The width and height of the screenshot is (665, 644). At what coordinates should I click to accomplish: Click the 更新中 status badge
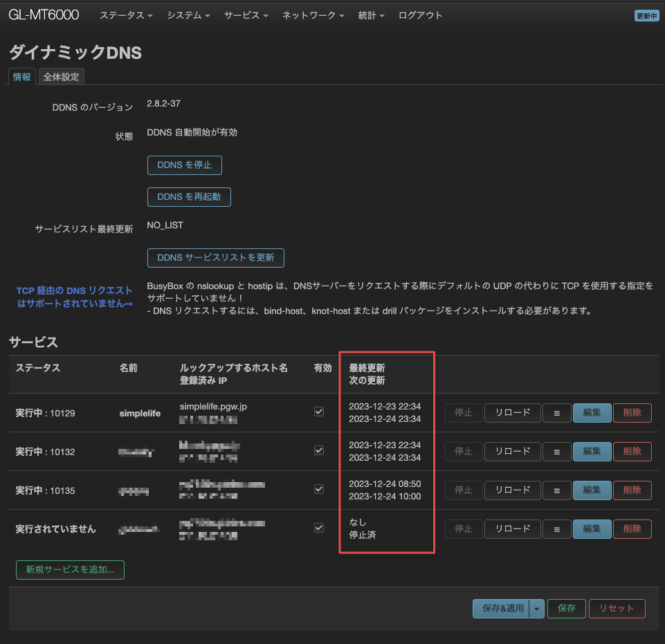[646, 16]
